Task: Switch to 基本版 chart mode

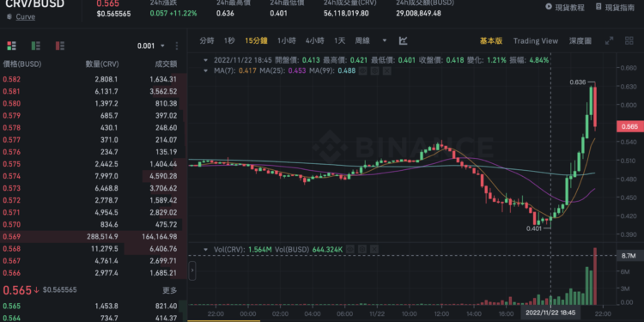Action: click(x=491, y=40)
